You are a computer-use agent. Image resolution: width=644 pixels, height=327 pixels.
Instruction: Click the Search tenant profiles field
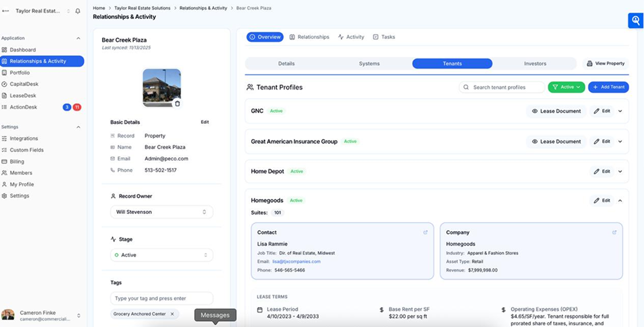502,87
